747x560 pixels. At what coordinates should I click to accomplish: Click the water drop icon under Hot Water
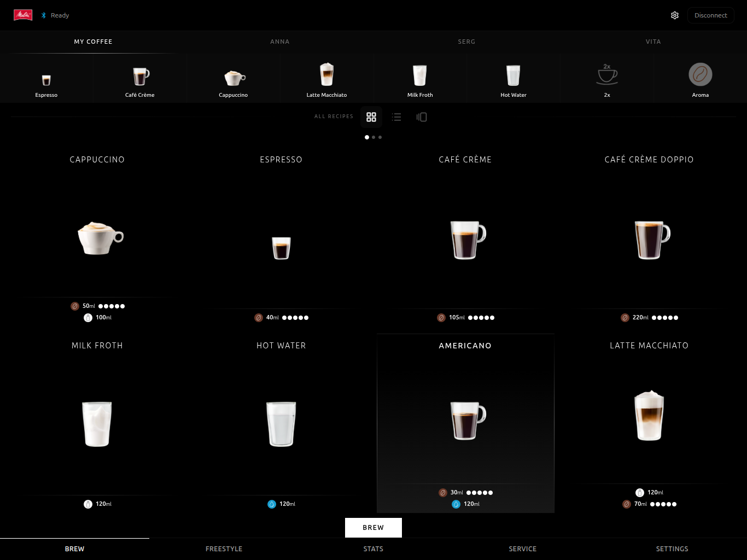point(272,504)
